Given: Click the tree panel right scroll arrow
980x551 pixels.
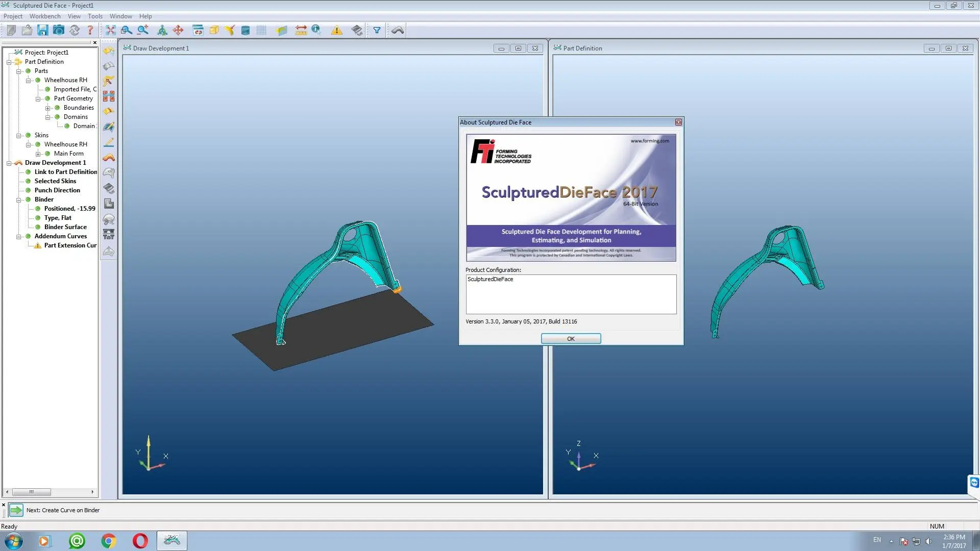Looking at the screenshot, I should tap(92, 492).
